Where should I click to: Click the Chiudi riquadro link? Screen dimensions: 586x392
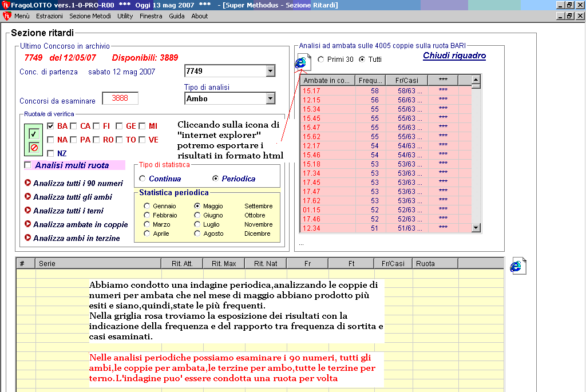454,56
